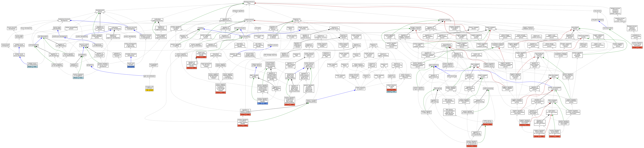Select the 'mesenchyme development' node
The width and height of the screenshot is (644, 148).
(x=60, y=37)
